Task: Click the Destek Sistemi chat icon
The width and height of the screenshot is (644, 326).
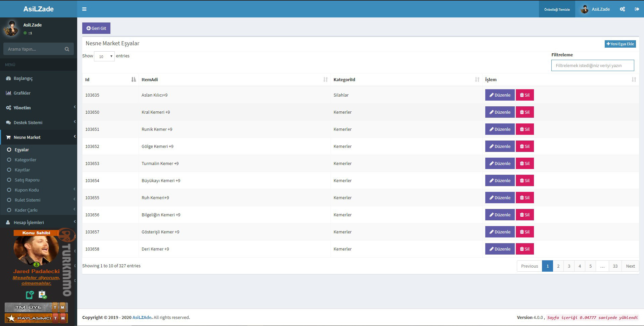Action: tap(8, 122)
